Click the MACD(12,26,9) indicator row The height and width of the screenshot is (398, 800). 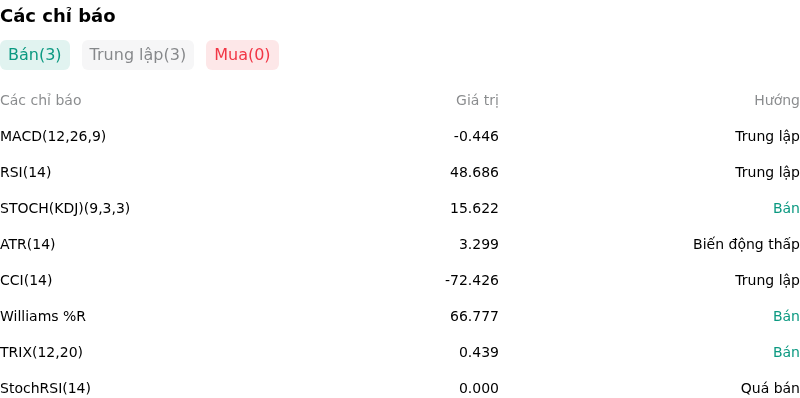click(x=400, y=136)
